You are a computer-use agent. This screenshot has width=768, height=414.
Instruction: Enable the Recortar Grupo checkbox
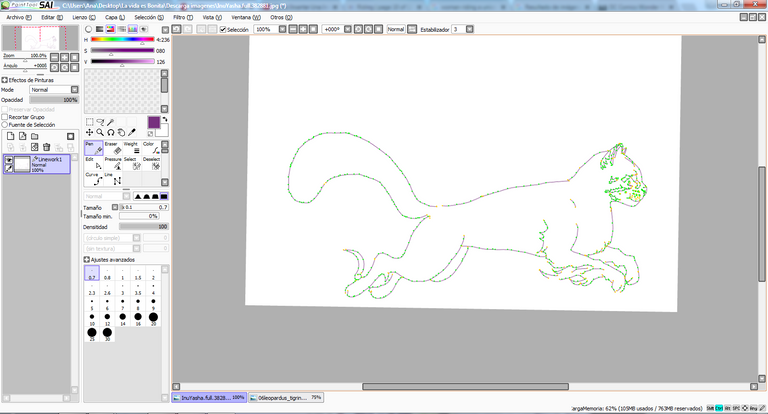[4, 117]
